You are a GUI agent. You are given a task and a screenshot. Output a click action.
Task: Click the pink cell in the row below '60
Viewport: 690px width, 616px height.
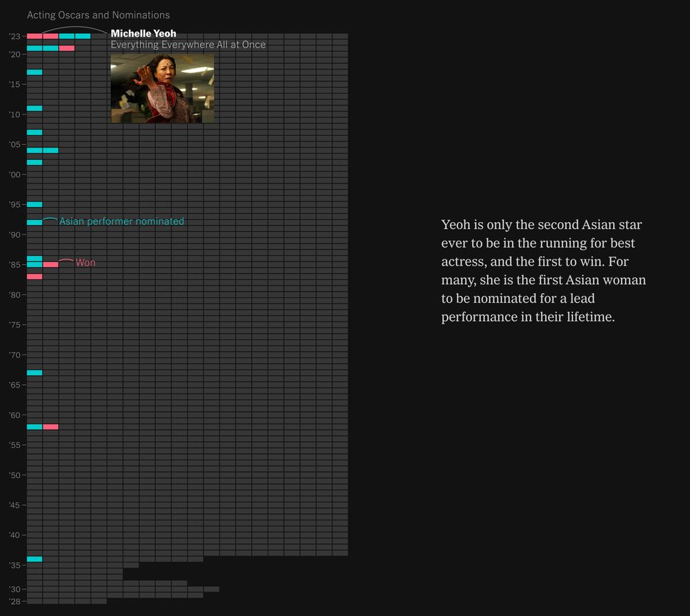pos(50,427)
